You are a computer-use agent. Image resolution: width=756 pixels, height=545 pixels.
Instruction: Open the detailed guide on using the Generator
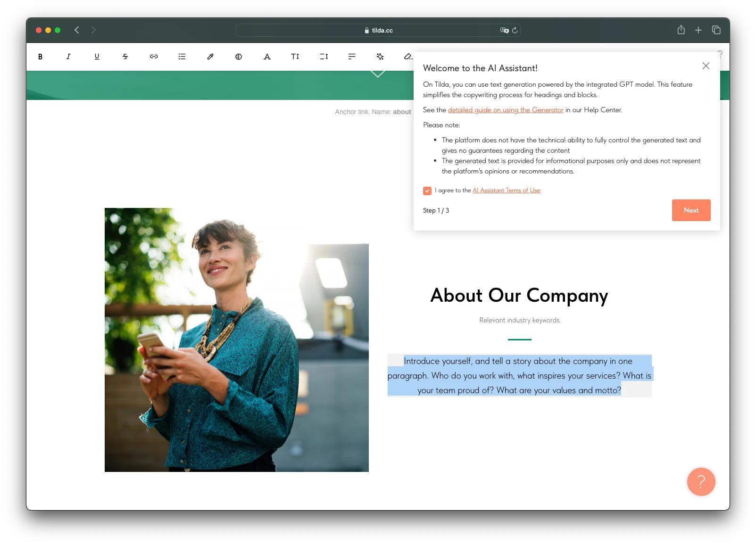pyautogui.click(x=506, y=110)
